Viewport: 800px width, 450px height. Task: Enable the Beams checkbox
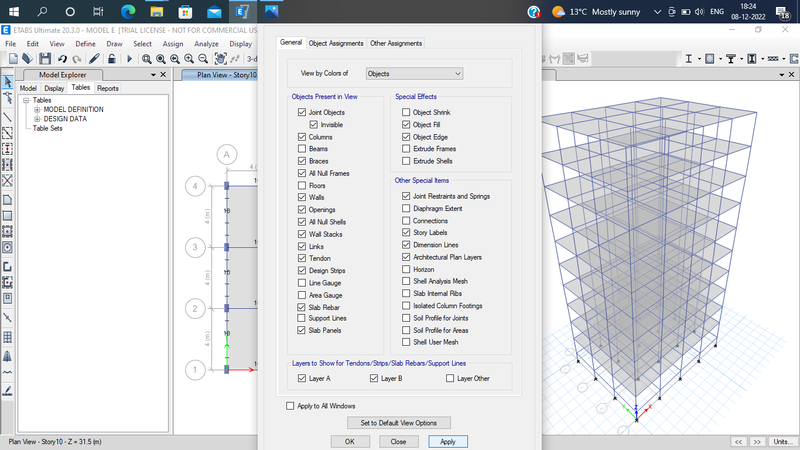coord(302,149)
